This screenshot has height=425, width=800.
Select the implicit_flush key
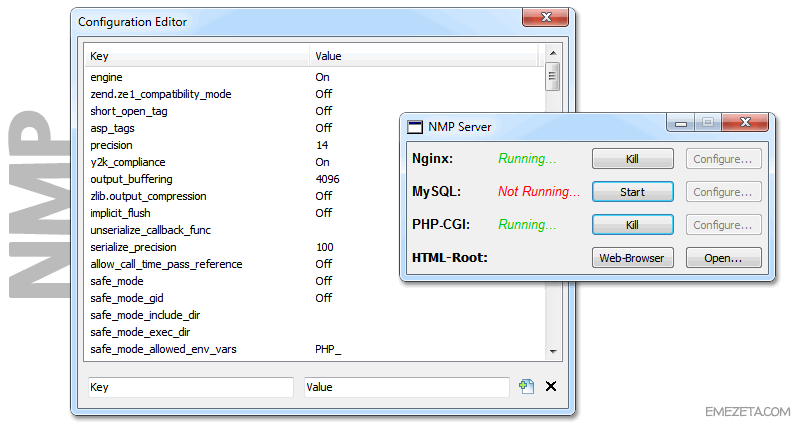(x=120, y=213)
